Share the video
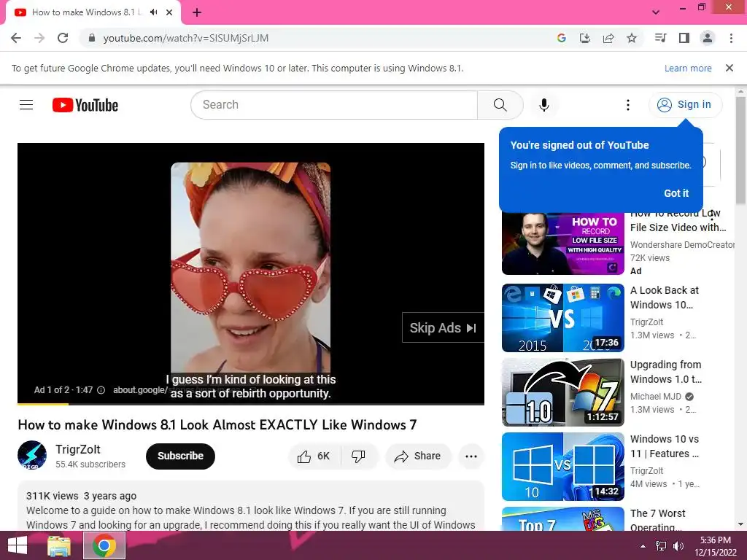Viewport: 747px width, 560px height. click(418, 456)
